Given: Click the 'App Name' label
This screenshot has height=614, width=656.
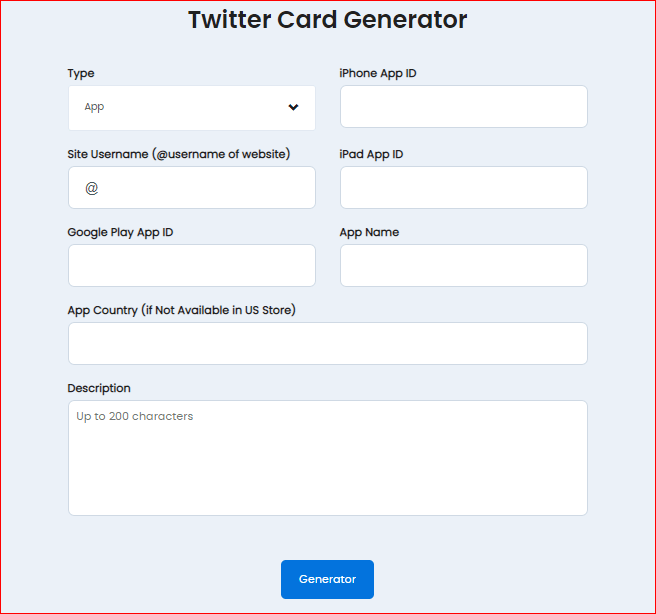Looking at the screenshot, I should [369, 233].
